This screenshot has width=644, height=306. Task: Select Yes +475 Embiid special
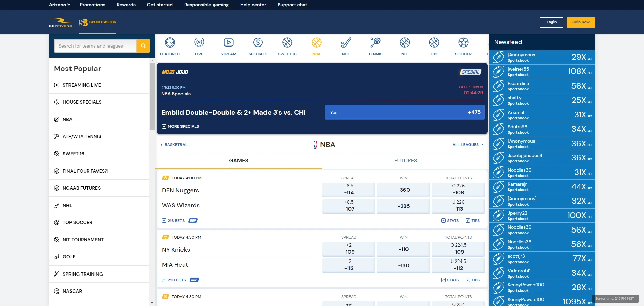coord(405,112)
